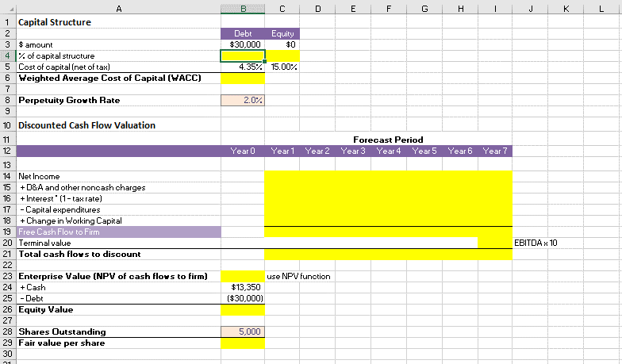622x364 pixels.
Task: Click the Capital expenditures label
Action: [x=60, y=209]
